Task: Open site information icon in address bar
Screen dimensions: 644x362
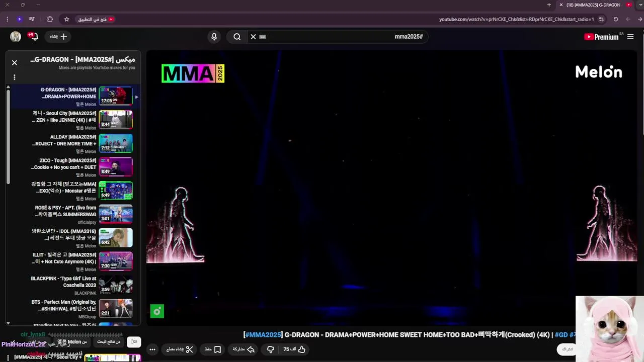Action: point(601,19)
